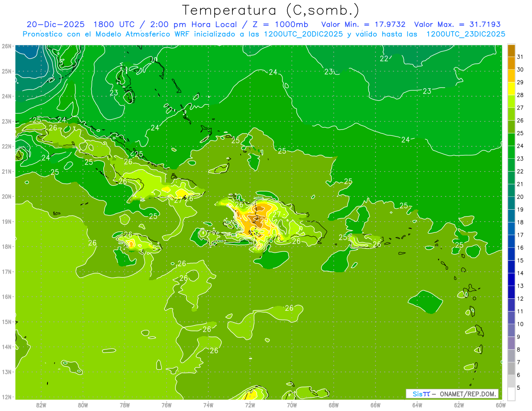Screen dimensions: 532x411
Task: Click the 74W longitude axis label
Action: coord(208,405)
